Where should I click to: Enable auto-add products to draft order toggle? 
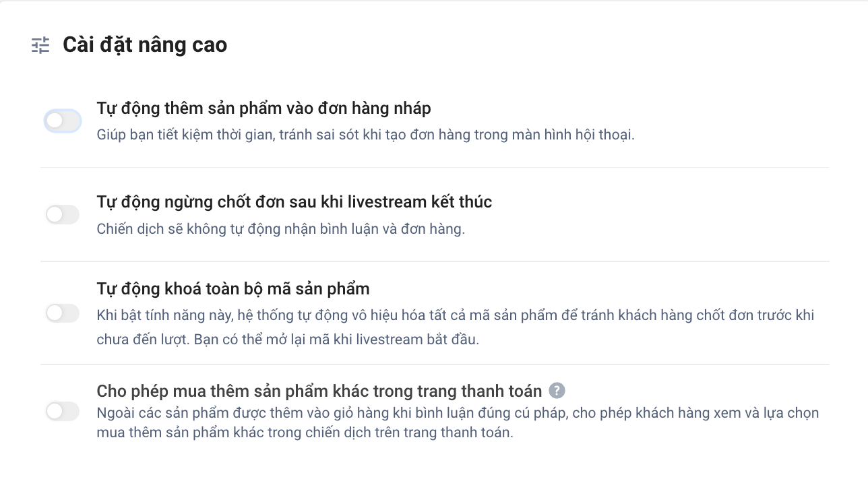63,121
